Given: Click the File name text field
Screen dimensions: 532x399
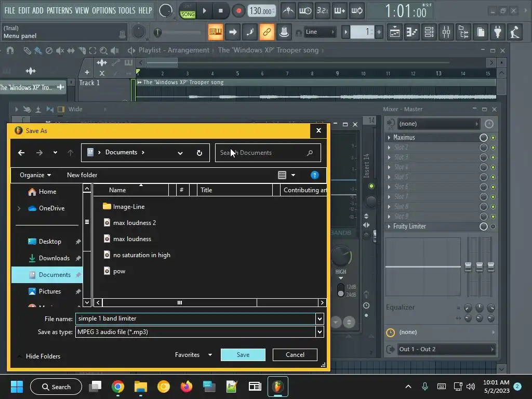Looking at the screenshot, I should tap(195, 318).
